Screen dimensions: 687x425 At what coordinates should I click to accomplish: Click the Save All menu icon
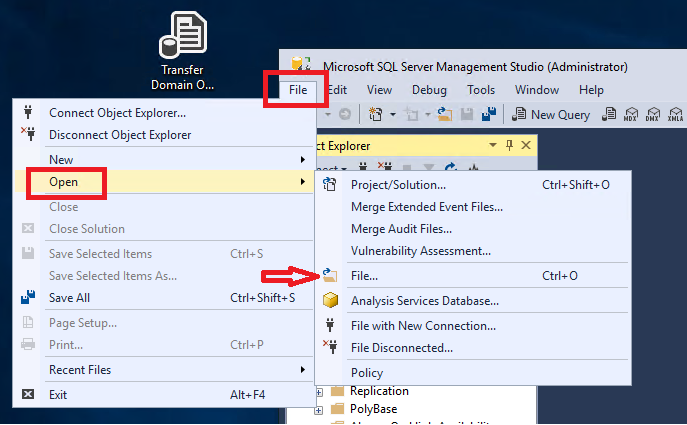point(28,298)
